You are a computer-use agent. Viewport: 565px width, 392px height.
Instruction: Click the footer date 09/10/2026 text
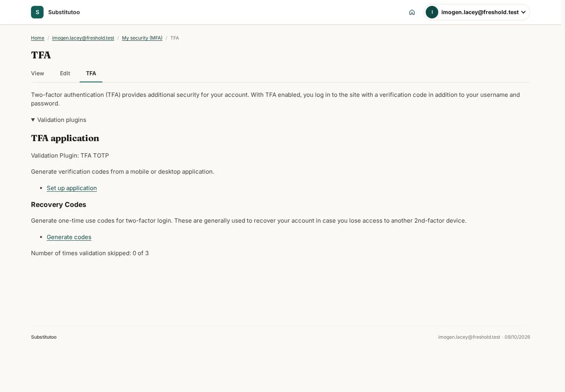click(517, 337)
